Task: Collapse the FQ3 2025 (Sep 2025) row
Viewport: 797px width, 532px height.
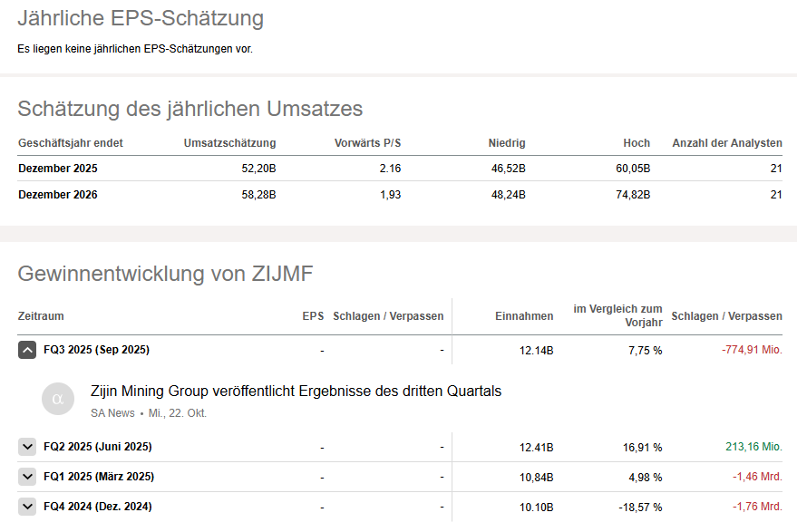Action: coord(27,350)
